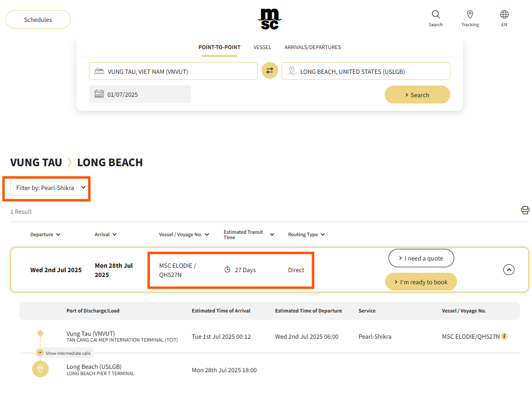Image resolution: width=532 pixels, height=398 pixels.
Task: Sort by Routing Type column
Action: (306, 235)
